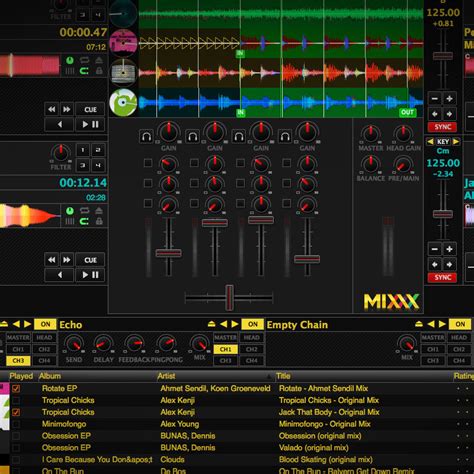This screenshot has height=474, width=474.
Task: Check channel 1 high EQ kill box
Action: (148, 163)
